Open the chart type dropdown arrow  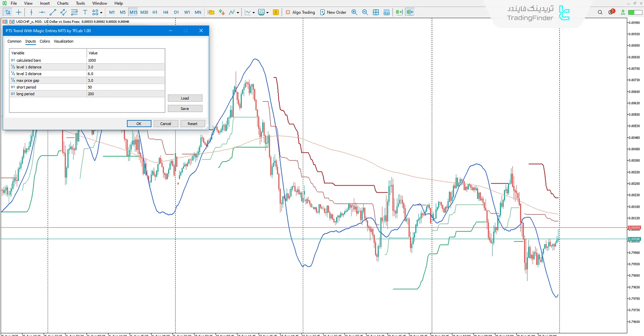click(x=254, y=13)
